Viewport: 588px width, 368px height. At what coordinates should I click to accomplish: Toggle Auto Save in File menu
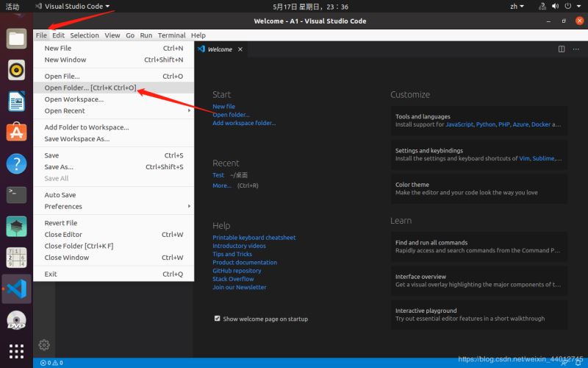click(x=114, y=195)
